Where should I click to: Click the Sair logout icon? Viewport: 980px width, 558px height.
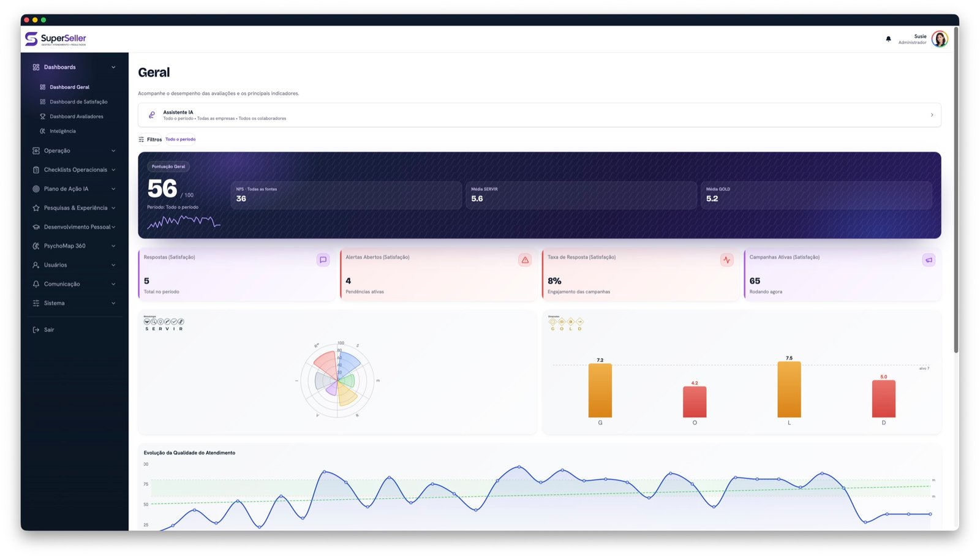(x=36, y=330)
